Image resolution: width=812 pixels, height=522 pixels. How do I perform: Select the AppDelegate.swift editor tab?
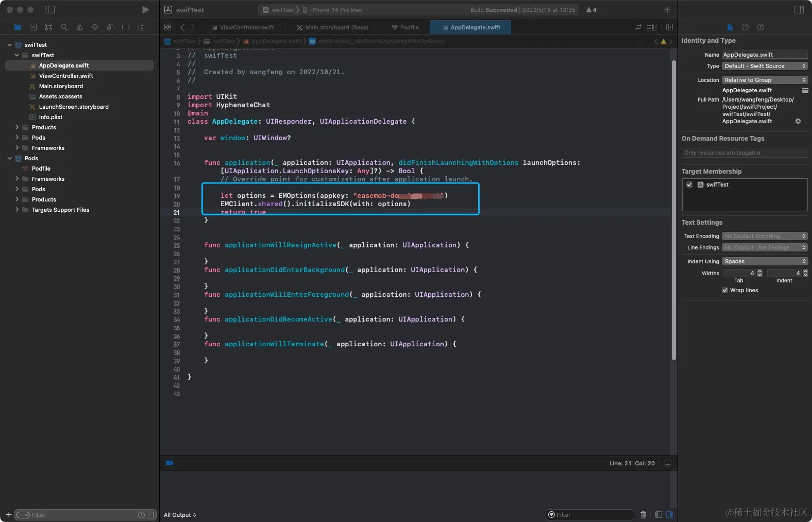point(470,27)
